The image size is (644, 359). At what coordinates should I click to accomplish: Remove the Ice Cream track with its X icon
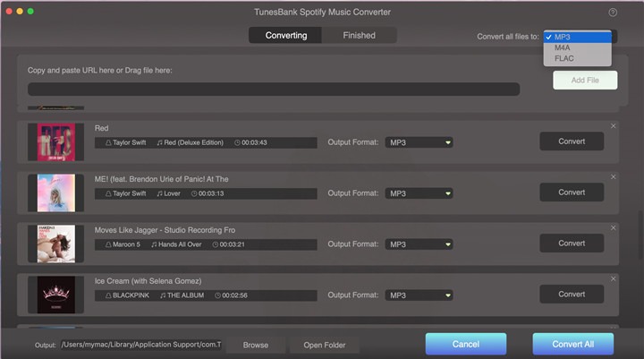(613, 278)
